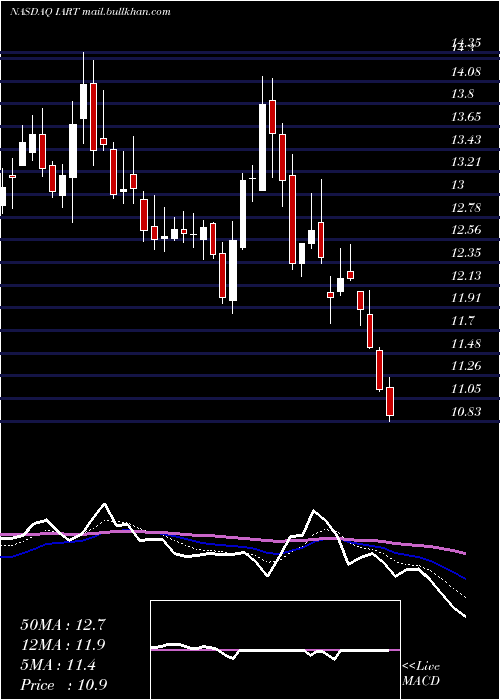Select the 10.83 price axis label
The width and height of the screenshot is (500, 700).
(466, 412)
